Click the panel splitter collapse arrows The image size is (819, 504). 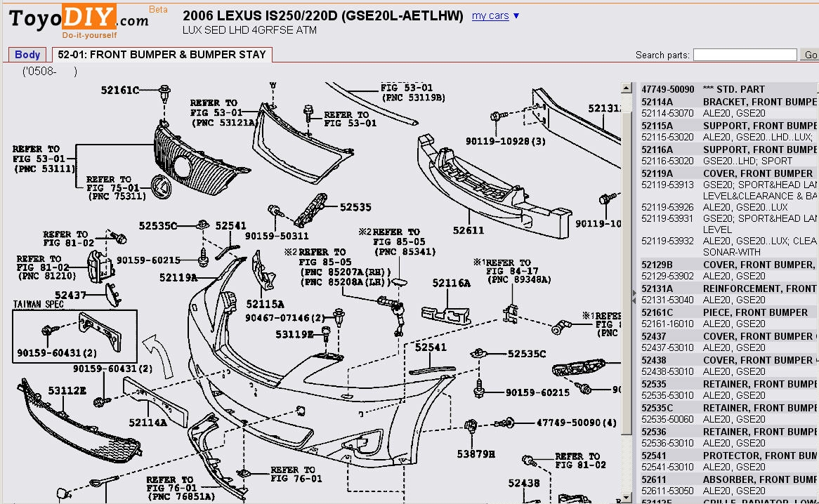click(x=634, y=296)
